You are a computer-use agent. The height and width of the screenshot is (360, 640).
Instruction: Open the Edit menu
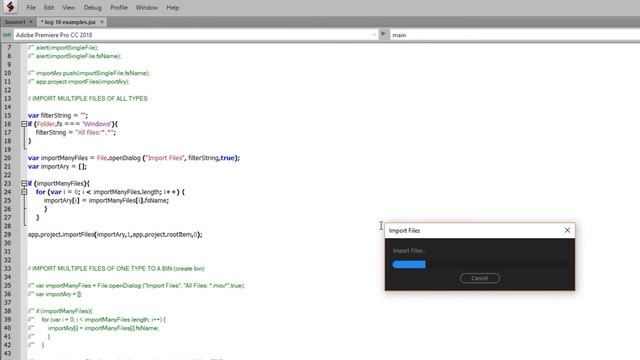tap(49, 7)
